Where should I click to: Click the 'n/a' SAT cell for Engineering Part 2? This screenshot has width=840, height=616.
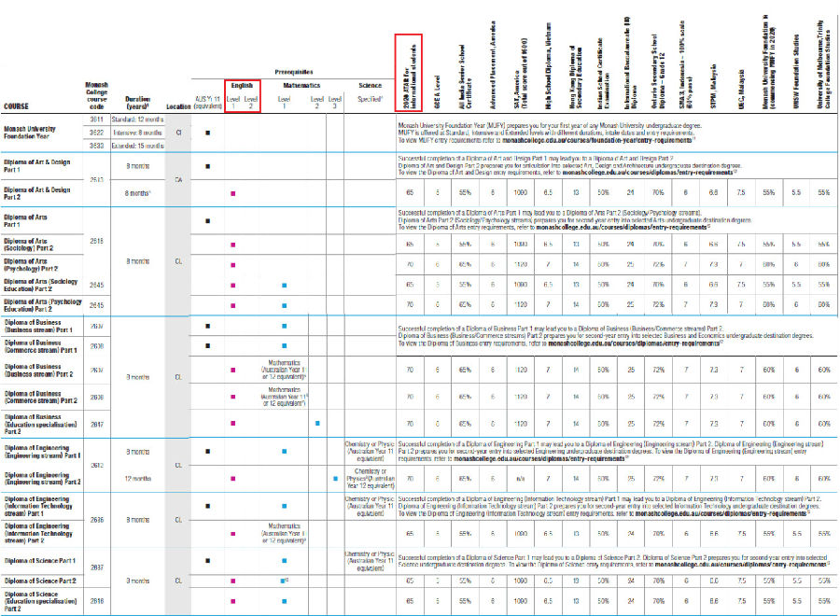[x=520, y=479]
